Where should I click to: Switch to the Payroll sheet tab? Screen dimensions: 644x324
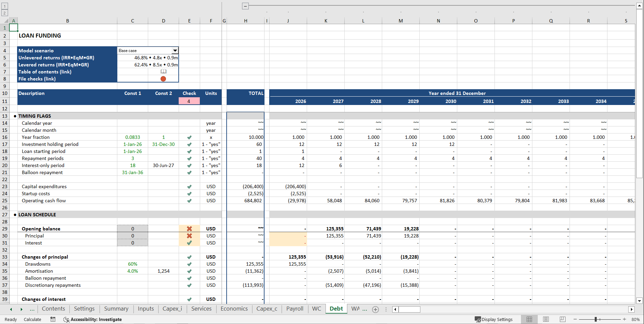click(294, 309)
